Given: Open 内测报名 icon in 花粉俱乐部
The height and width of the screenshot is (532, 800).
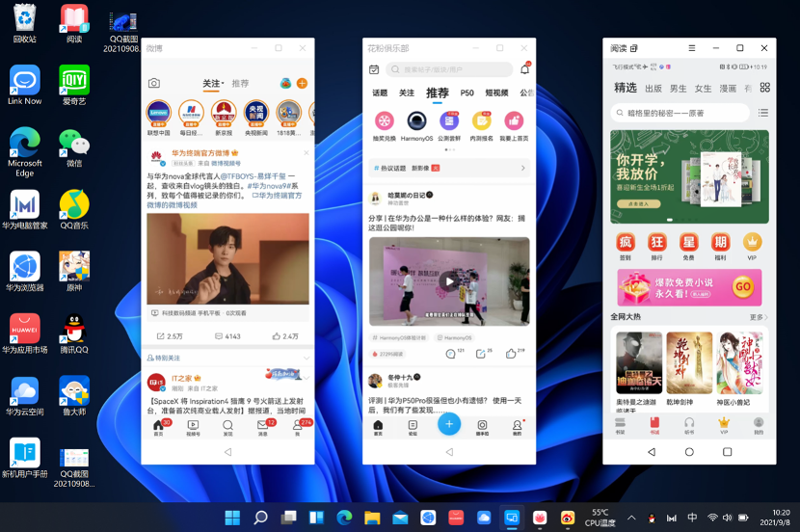Looking at the screenshot, I should (481, 120).
